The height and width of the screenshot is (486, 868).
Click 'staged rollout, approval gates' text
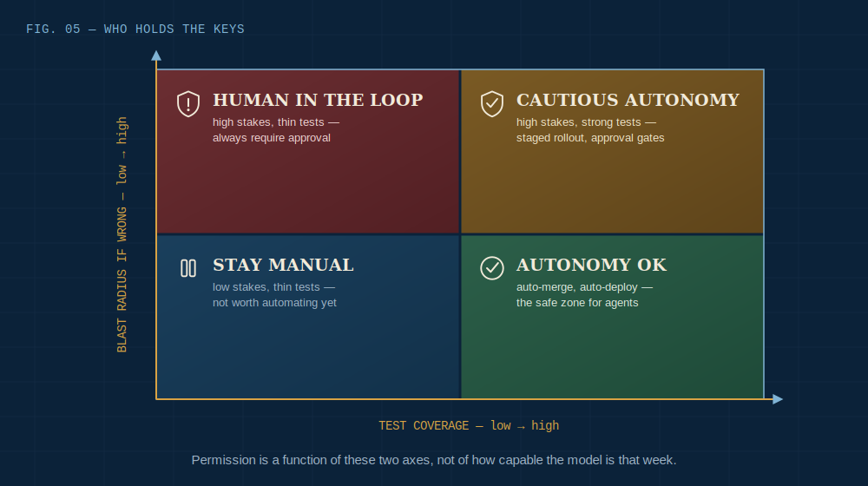(590, 138)
